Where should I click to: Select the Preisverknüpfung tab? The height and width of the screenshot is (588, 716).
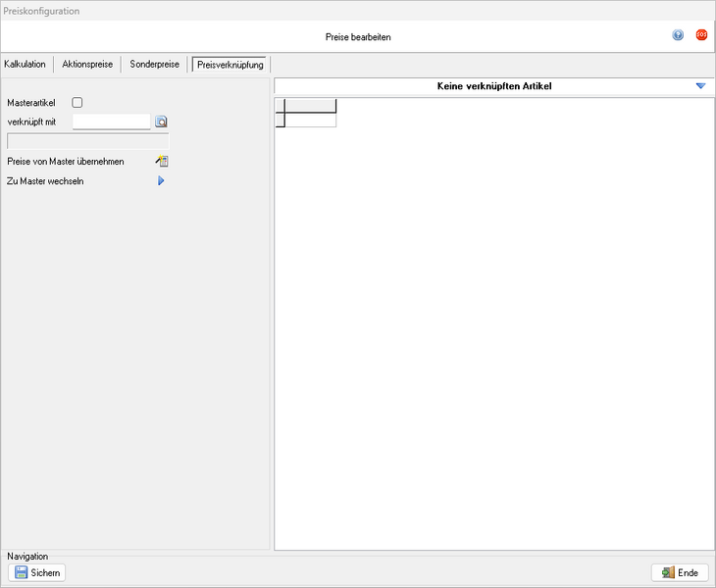coord(230,65)
